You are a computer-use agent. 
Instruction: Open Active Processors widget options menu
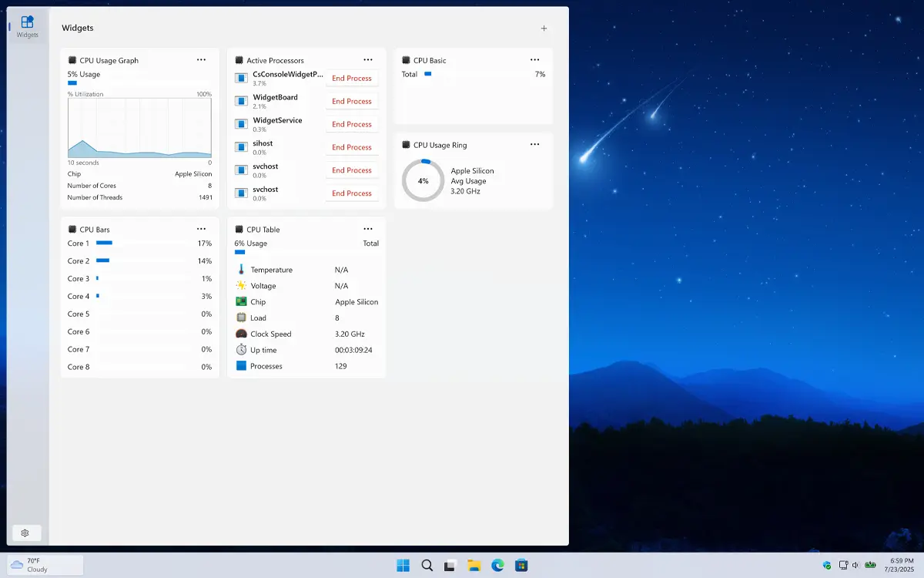[x=368, y=60]
